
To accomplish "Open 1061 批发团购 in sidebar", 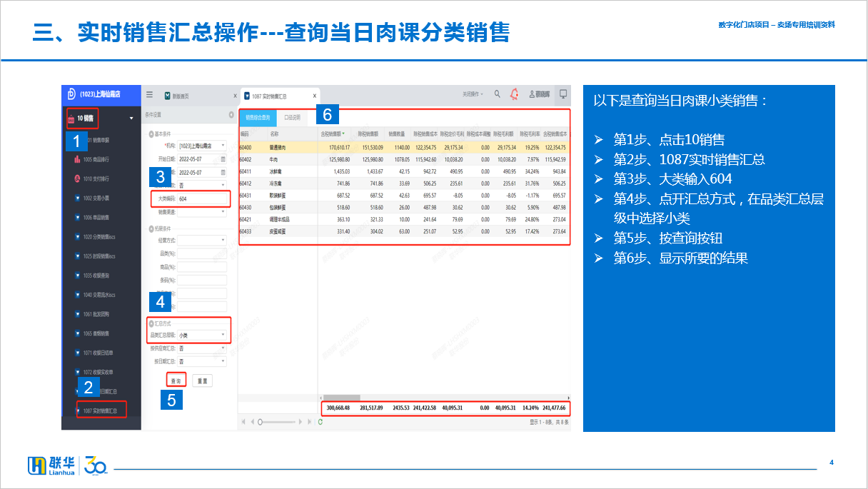I will click(94, 313).
